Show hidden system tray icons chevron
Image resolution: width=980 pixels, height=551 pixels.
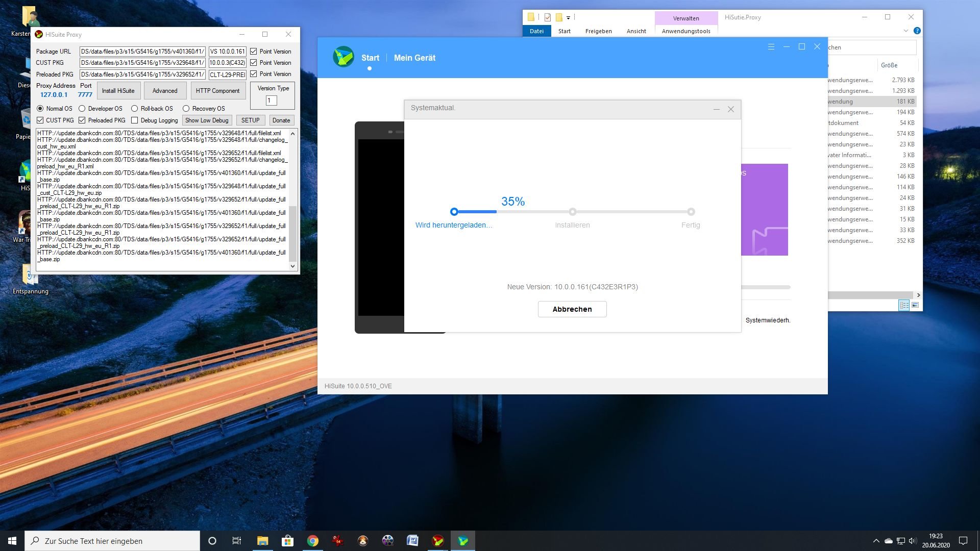coord(876,541)
